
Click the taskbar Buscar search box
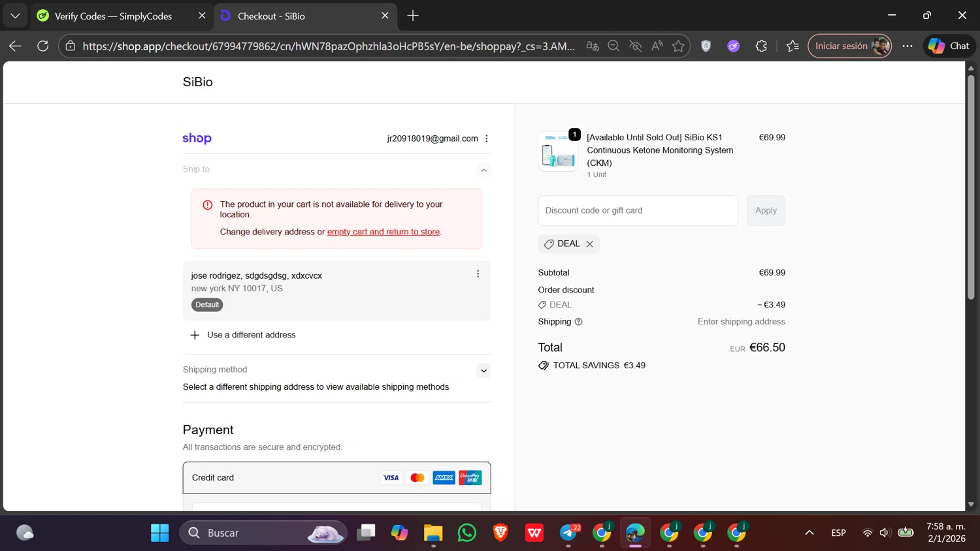[263, 533]
